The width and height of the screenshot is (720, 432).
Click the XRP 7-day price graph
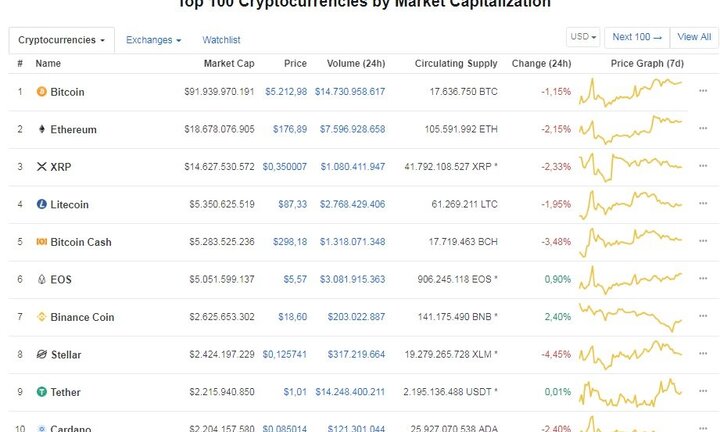click(x=633, y=164)
